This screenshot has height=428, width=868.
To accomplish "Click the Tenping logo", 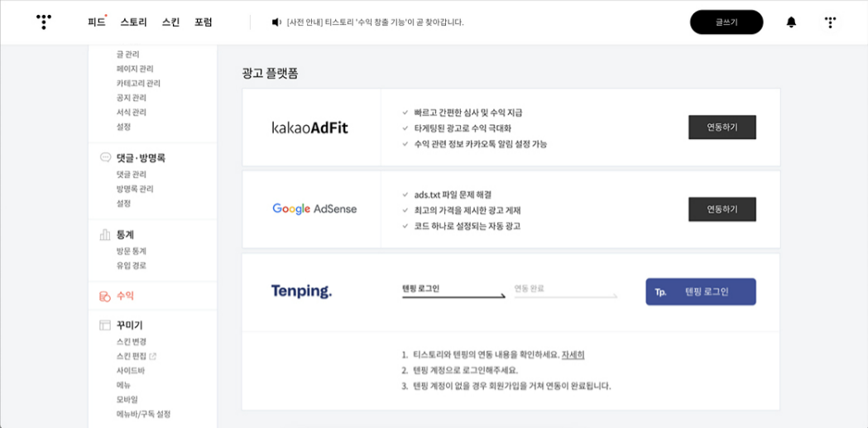I will point(302,291).
